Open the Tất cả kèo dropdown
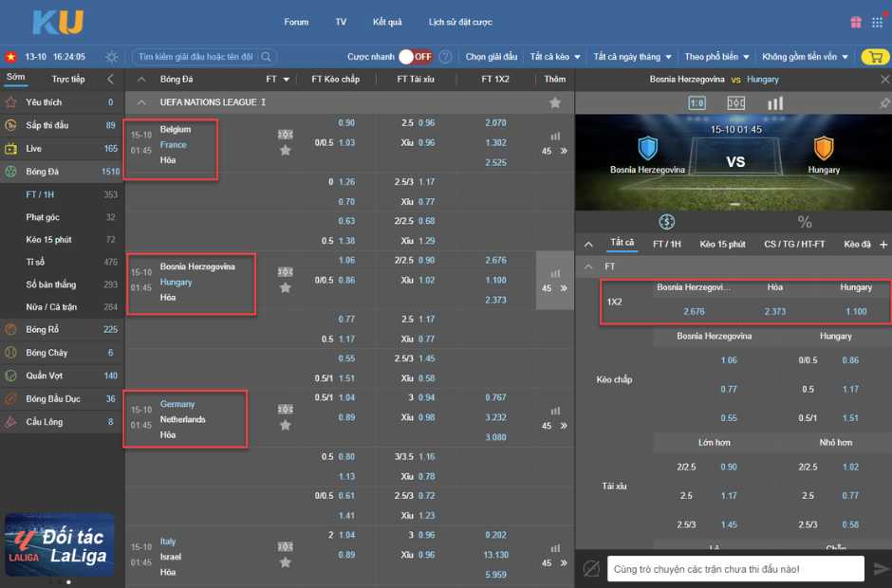892x588 pixels. 555,56
